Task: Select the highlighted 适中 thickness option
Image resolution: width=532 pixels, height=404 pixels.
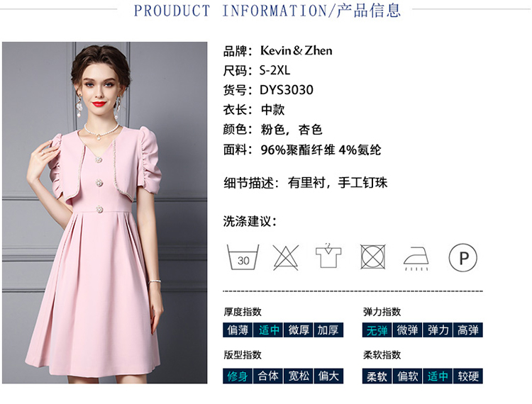Action: 268,330
